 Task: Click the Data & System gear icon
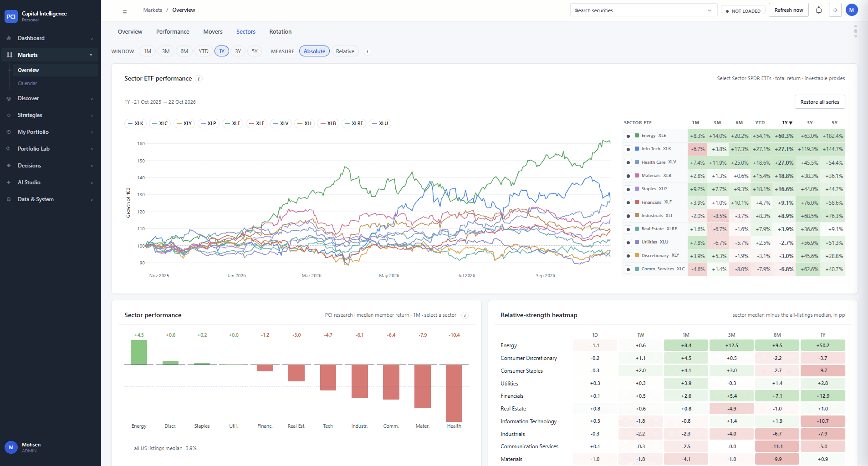[9, 199]
